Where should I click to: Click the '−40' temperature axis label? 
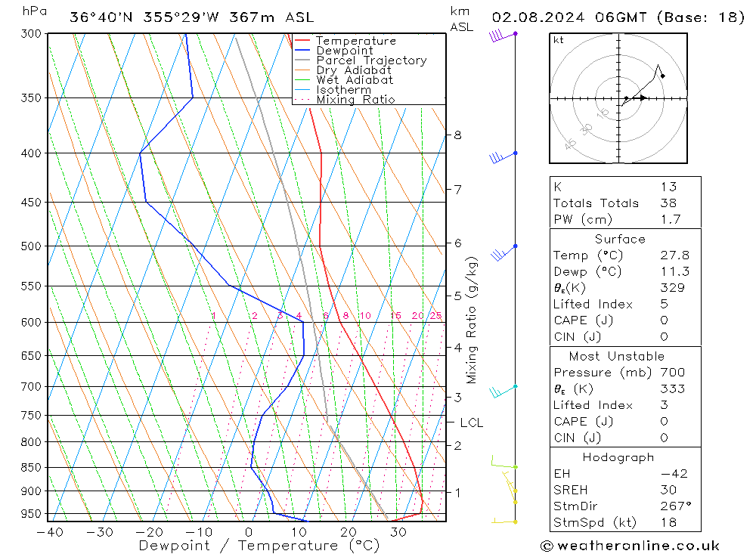tap(50, 532)
